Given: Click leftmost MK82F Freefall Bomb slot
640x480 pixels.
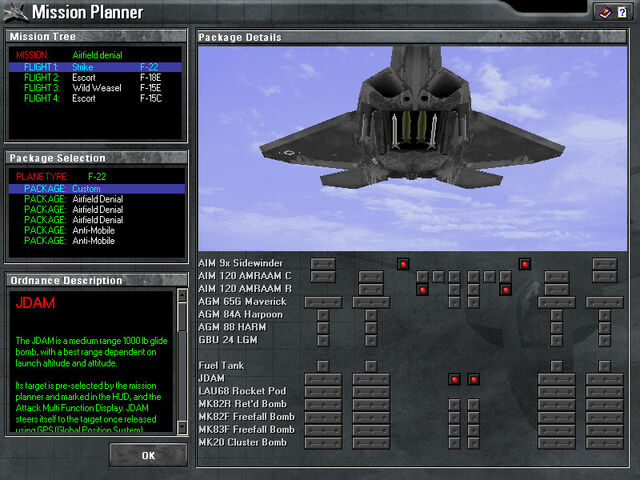Looking at the screenshot, I should (x=323, y=418).
